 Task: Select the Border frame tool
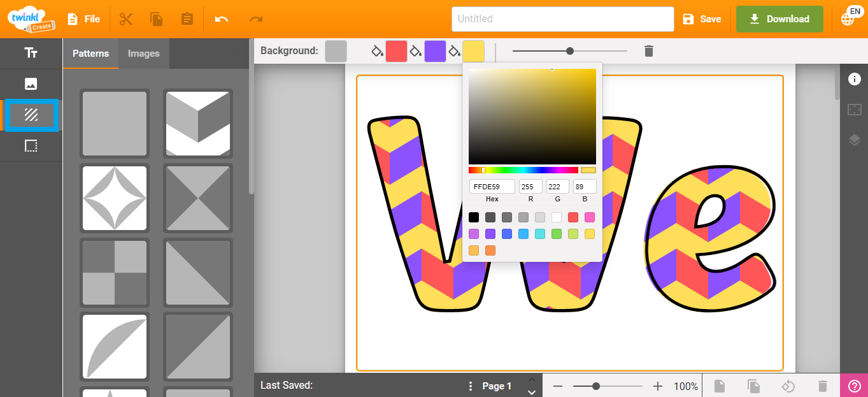tap(31, 146)
